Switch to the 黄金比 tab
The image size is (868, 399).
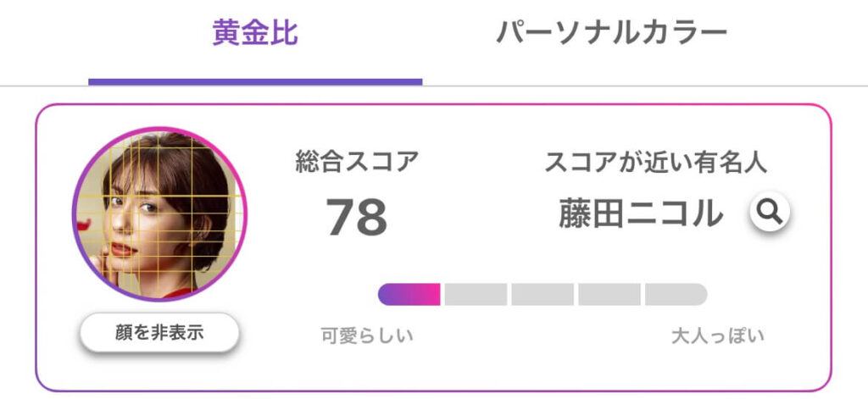click(x=255, y=33)
